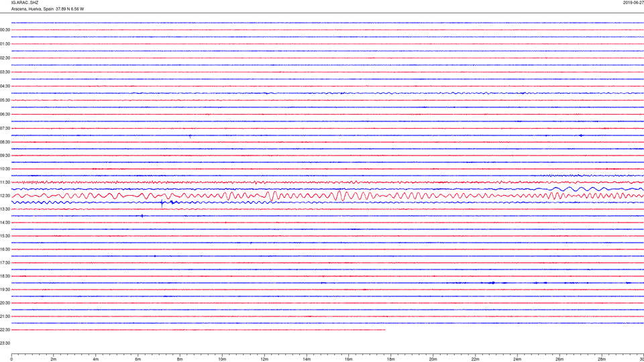Viewport: 644px width, 362px height.
Task: Click the large-amplitude red waveform at 12:30
Action: (328, 196)
